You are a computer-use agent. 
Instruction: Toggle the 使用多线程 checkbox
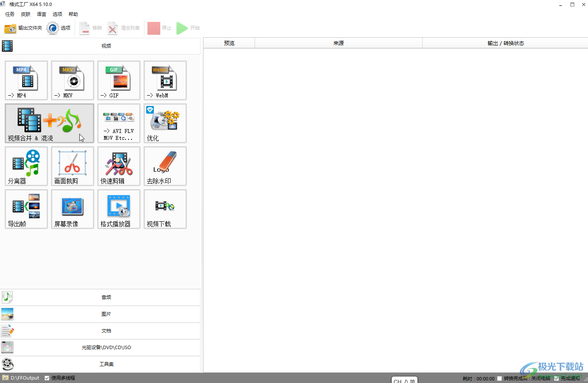coord(47,378)
